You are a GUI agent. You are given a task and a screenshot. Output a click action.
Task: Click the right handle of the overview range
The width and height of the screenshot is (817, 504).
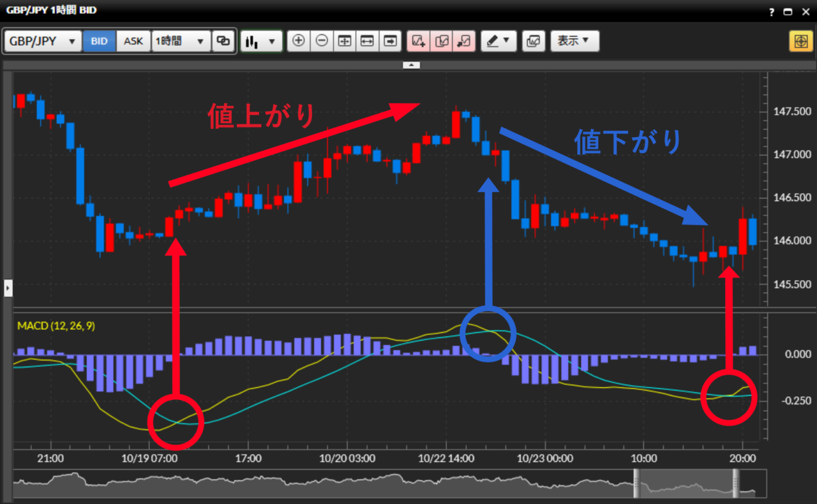pyautogui.click(x=735, y=483)
